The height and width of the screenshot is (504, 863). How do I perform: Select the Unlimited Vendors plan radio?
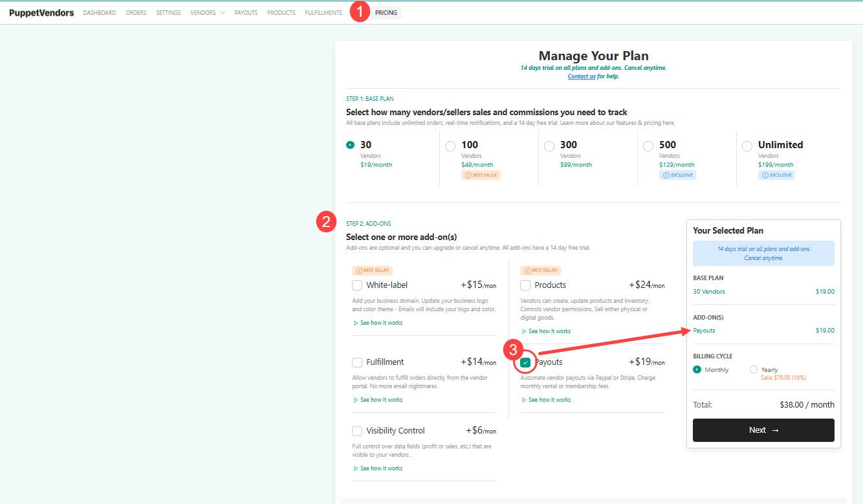point(747,147)
